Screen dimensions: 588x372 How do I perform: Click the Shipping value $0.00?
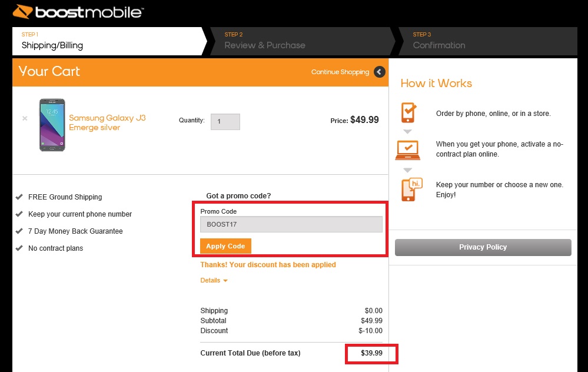pos(374,311)
